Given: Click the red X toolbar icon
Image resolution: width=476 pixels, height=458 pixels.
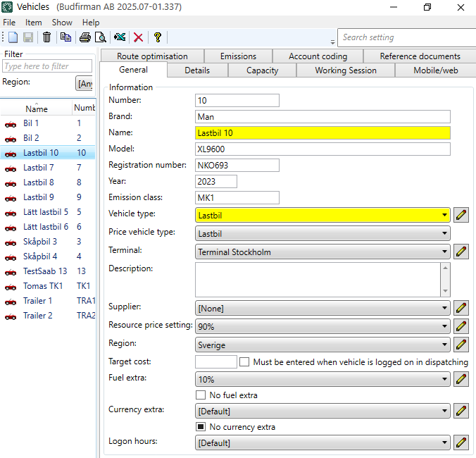Looking at the screenshot, I should point(138,37).
